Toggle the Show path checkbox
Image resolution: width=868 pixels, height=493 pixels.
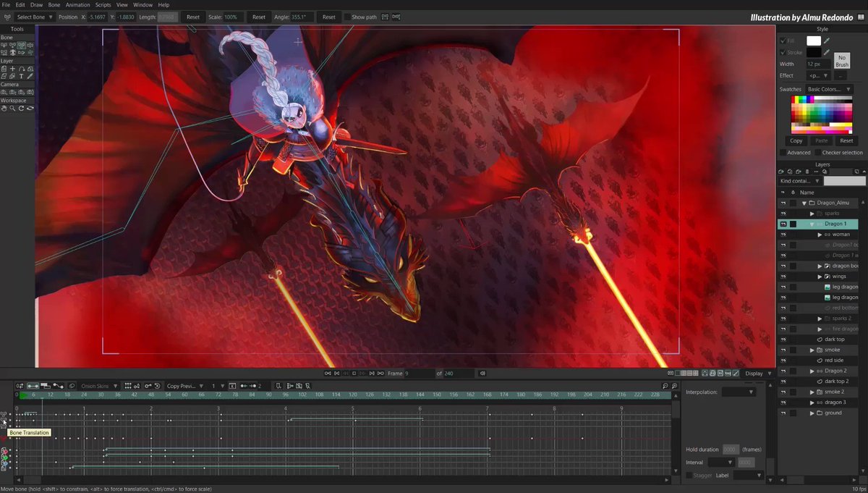tap(347, 17)
